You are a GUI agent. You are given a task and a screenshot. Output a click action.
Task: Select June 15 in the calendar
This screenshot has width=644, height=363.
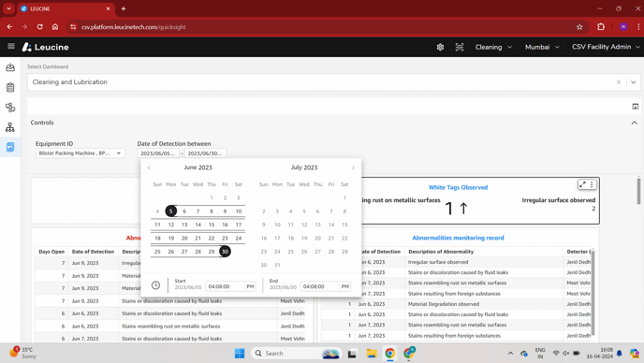point(212,225)
